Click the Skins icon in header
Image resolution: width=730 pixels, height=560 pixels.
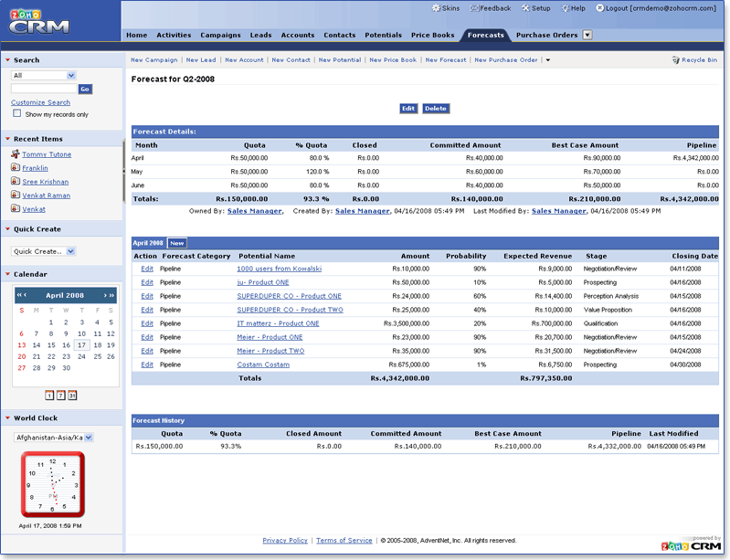tap(434, 8)
